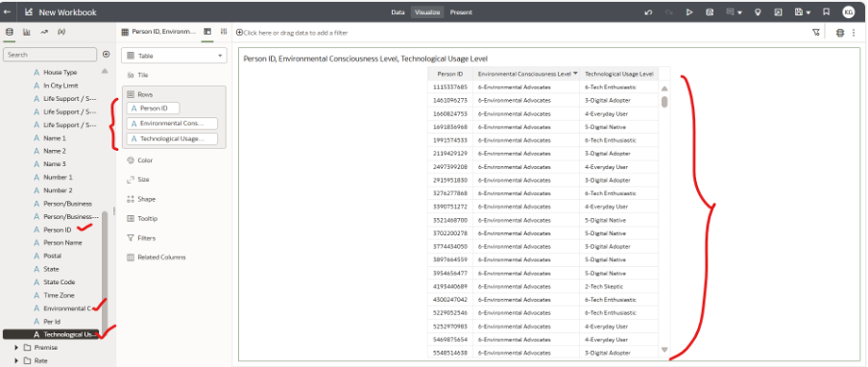Click the globe icon on the filter bar

point(840,33)
